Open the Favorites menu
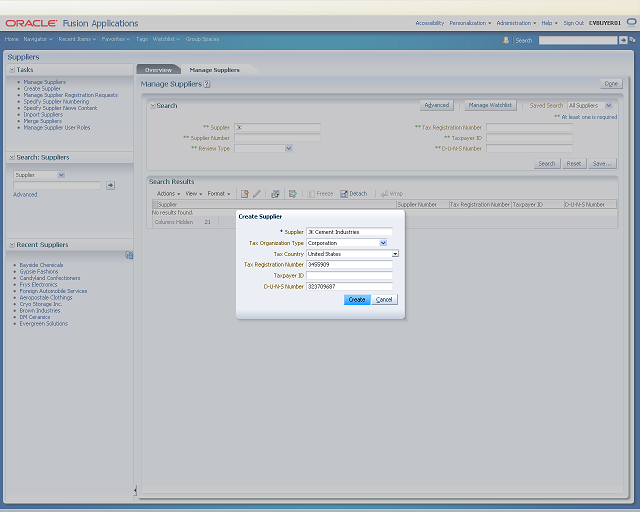 pyautogui.click(x=116, y=39)
